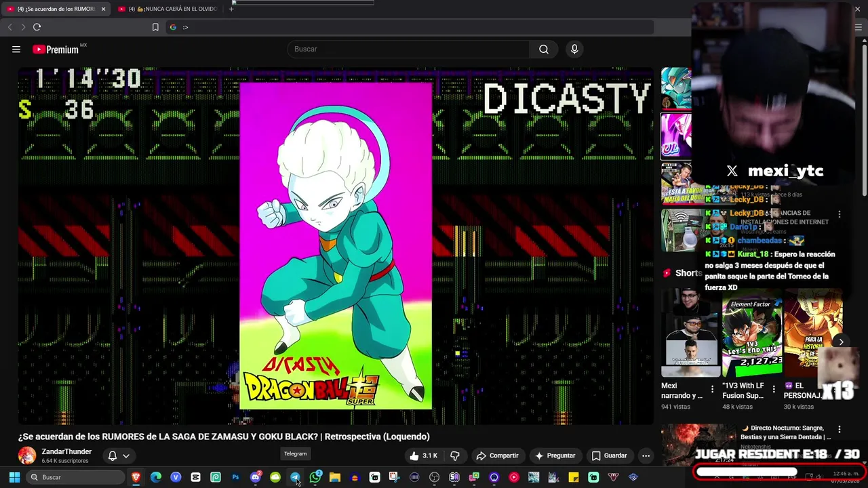Bookmark this page using bookmark icon
Screen dimensions: 868x488
(155, 27)
